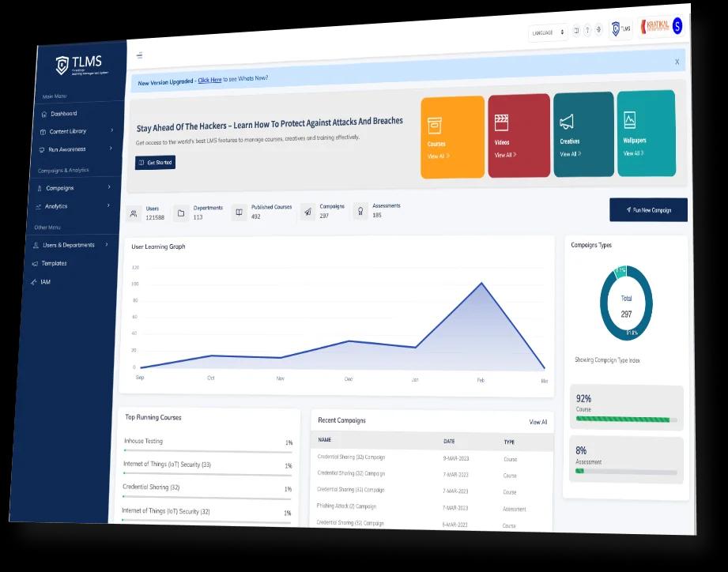Click the Creatives megaphone icon on card

[567, 122]
